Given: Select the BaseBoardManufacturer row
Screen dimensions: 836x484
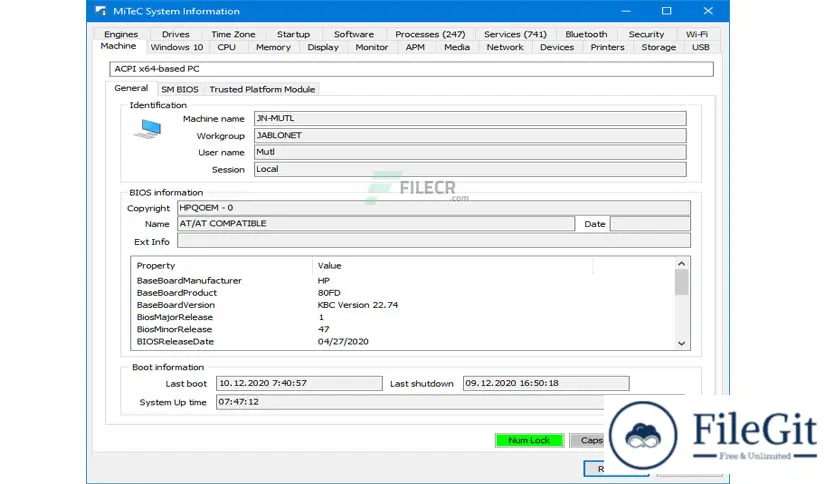Looking at the screenshot, I should pyautogui.click(x=403, y=280).
